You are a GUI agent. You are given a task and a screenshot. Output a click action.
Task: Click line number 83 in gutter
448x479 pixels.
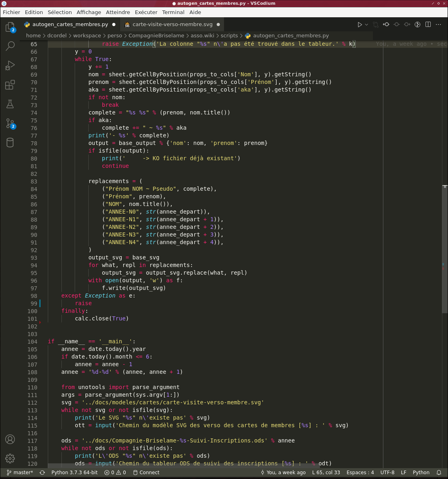click(x=34, y=181)
